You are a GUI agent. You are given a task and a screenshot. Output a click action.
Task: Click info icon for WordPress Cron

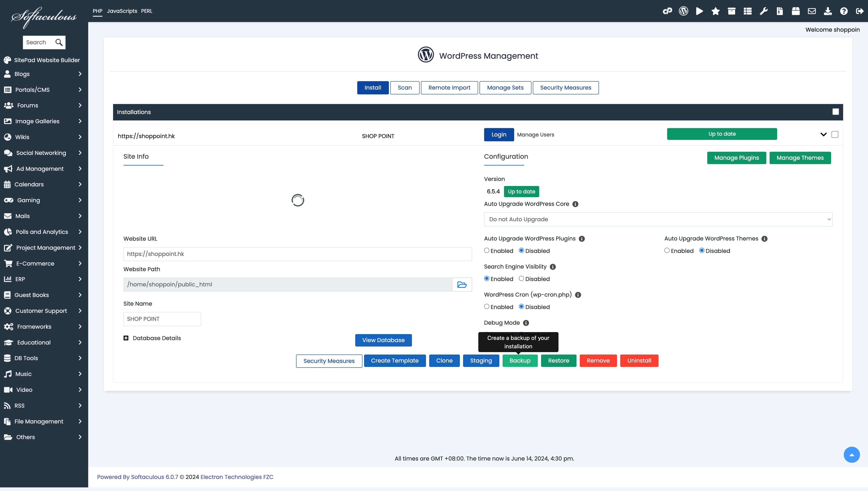pyautogui.click(x=578, y=295)
